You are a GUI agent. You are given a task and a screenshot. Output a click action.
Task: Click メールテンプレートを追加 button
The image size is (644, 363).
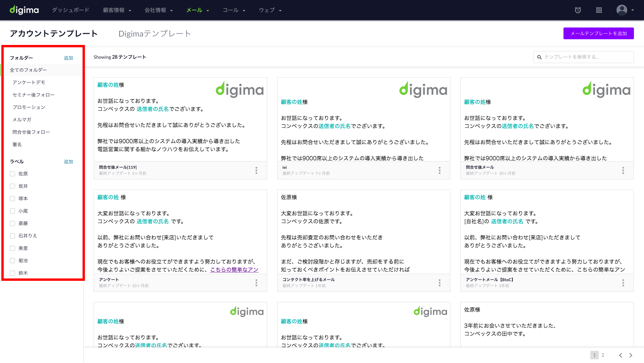pyautogui.click(x=598, y=34)
